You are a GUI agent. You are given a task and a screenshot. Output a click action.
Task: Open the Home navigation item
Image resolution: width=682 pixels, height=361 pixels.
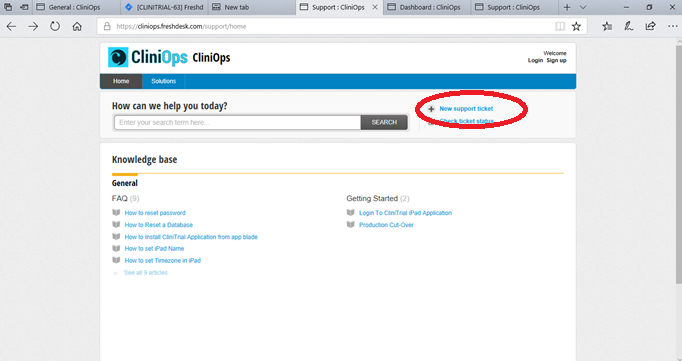pos(121,81)
